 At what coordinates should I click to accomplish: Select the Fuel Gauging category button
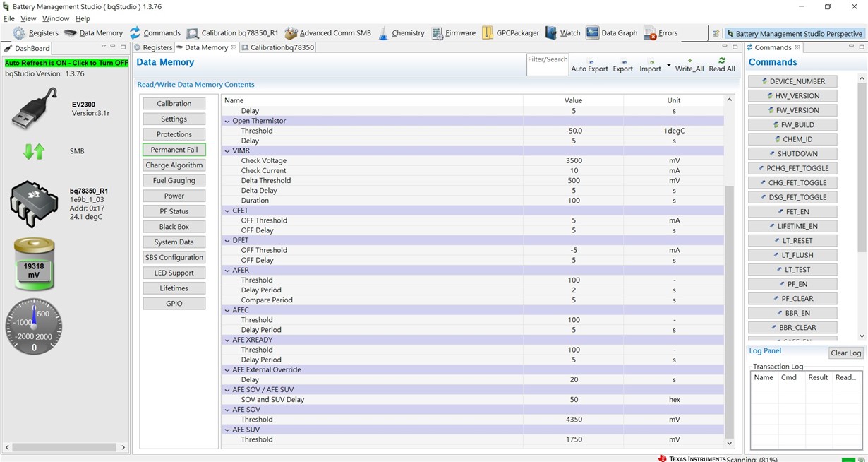coord(174,180)
